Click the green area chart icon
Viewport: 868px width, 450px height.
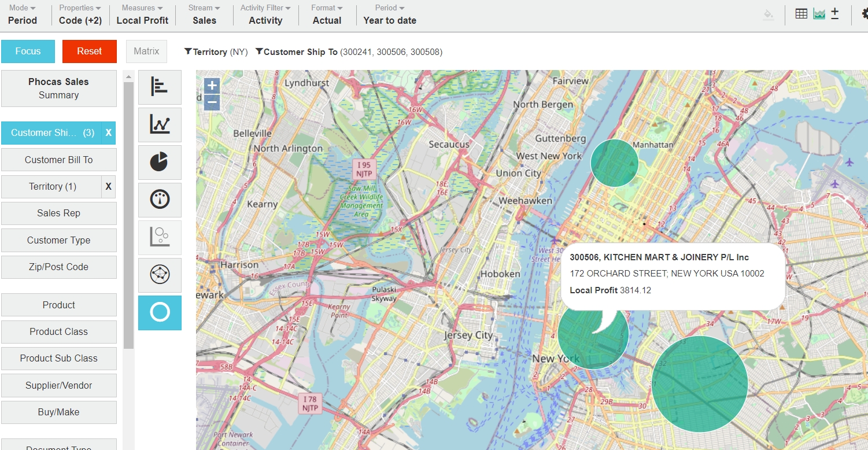tap(819, 14)
